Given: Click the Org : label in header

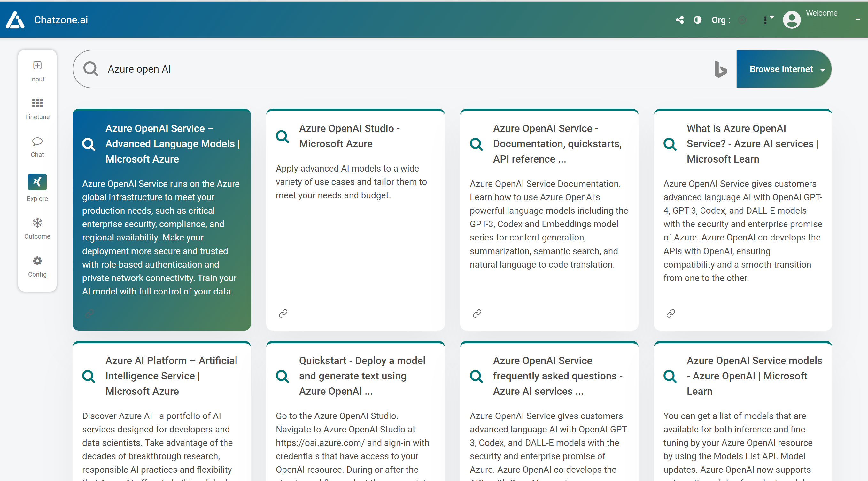Looking at the screenshot, I should (x=721, y=20).
